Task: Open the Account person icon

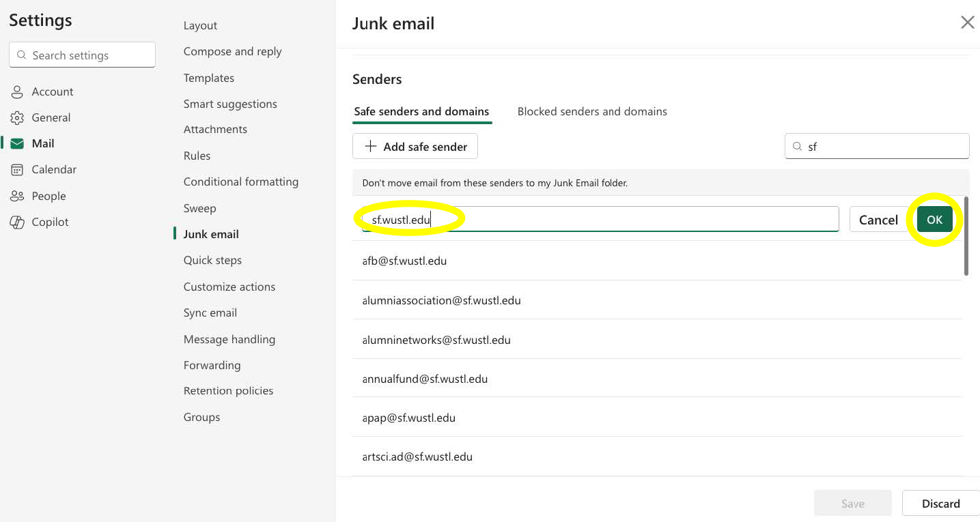Action: [17, 91]
